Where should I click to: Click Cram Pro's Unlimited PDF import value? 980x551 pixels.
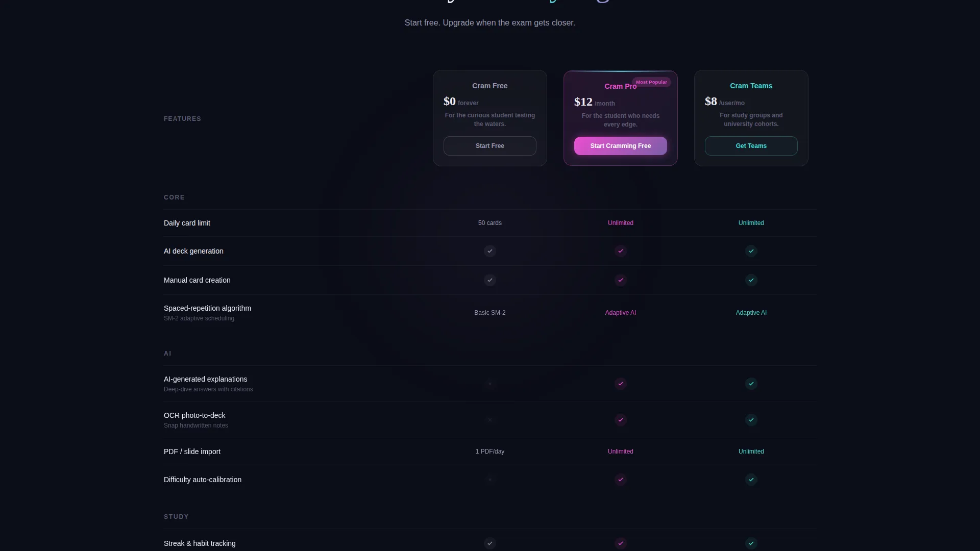[620, 452]
